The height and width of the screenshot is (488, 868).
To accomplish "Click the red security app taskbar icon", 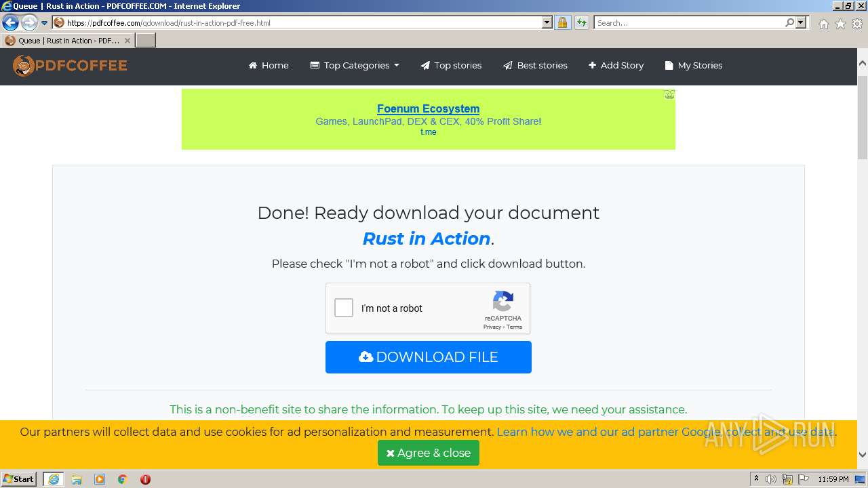I will coord(145,479).
